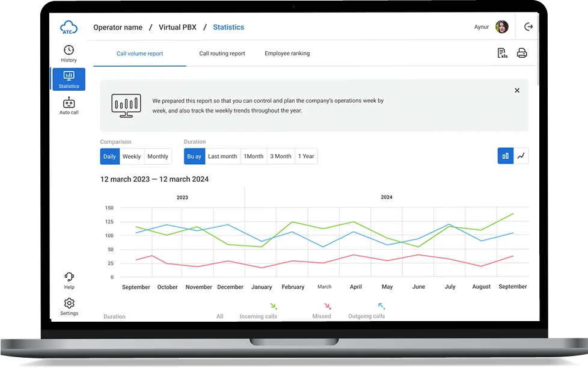Select the All column header
The height and width of the screenshot is (368, 588).
(x=220, y=317)
